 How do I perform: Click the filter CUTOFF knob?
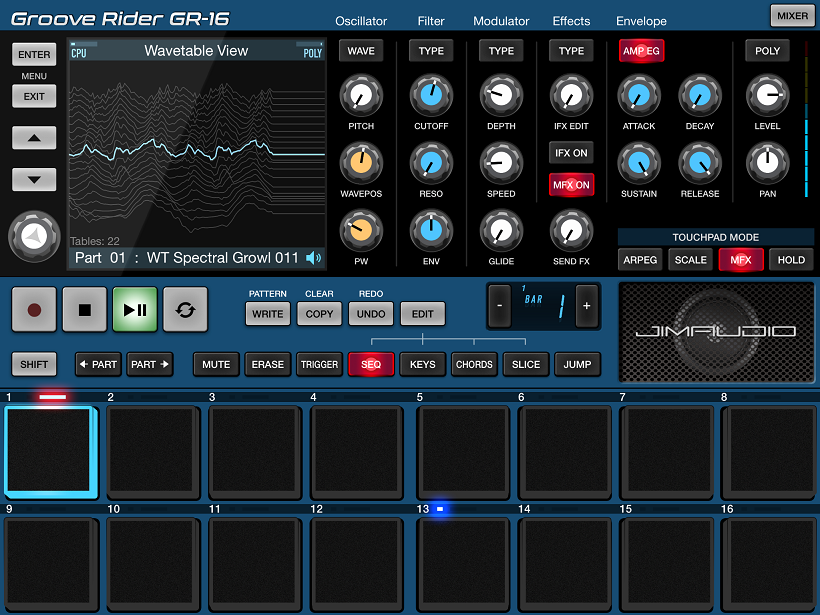431,96
